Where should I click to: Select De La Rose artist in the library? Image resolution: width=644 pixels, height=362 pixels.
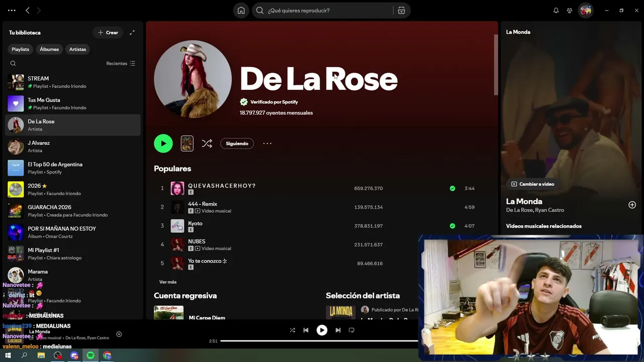click(x=73, y=125)
